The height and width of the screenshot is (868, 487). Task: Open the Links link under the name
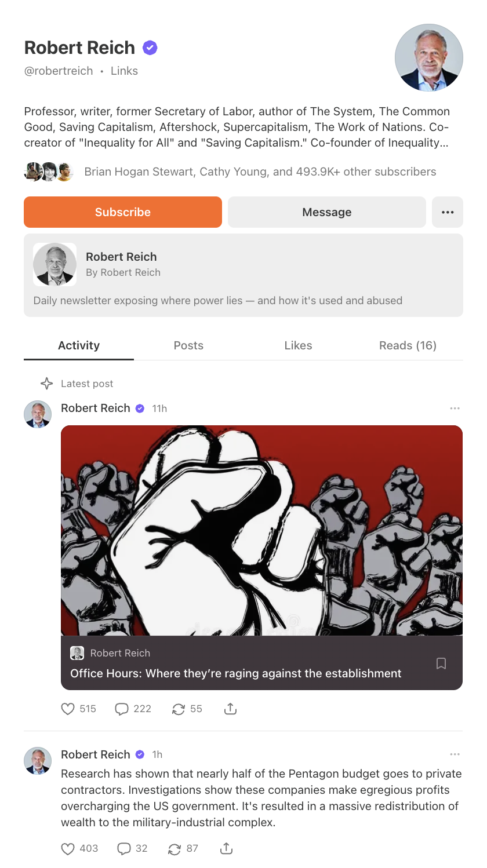(x=124, y=71)
